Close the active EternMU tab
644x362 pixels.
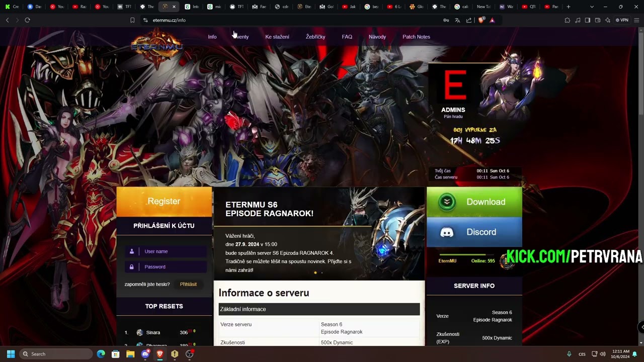(x=174, y=7)
